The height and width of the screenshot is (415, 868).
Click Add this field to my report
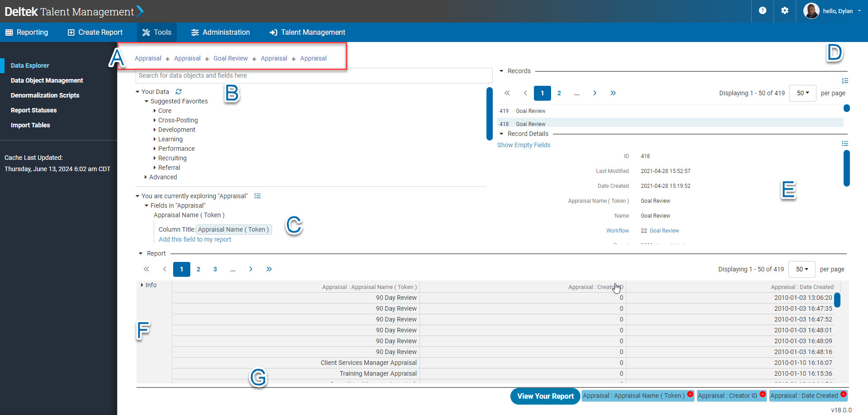[x=195, y=239]
